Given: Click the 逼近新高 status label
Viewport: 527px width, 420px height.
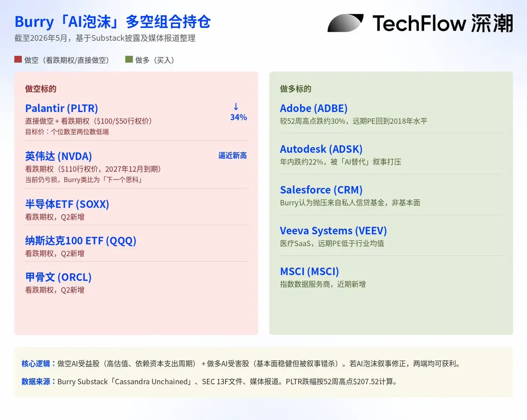Looking at the screenshot, I should coord(233,155).
